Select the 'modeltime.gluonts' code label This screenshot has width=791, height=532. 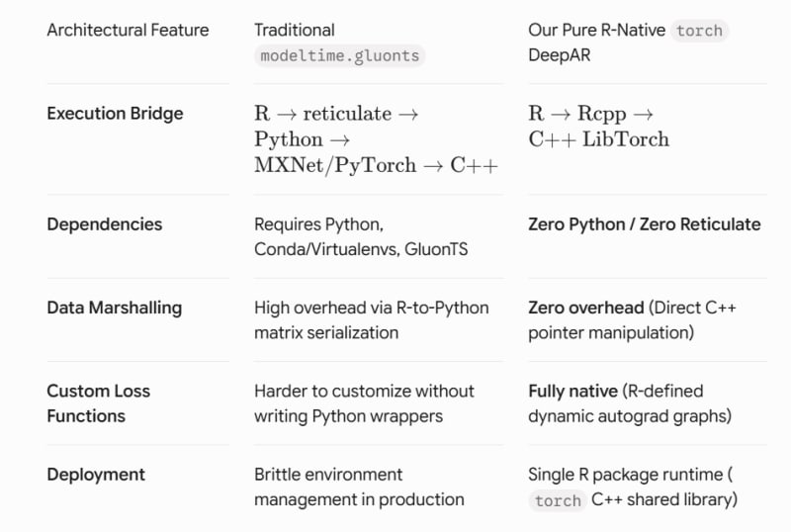click(339, 55)
